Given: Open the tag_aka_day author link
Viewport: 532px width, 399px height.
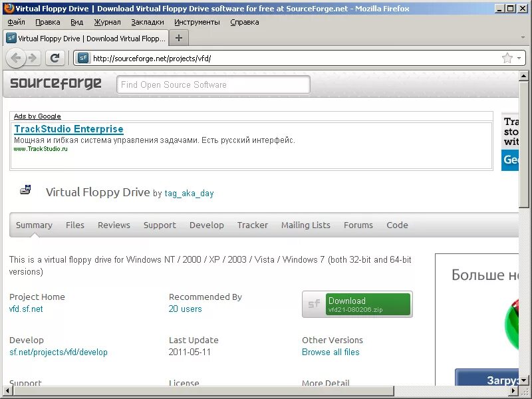Looking at the screenshot, I should pos(189,194).
